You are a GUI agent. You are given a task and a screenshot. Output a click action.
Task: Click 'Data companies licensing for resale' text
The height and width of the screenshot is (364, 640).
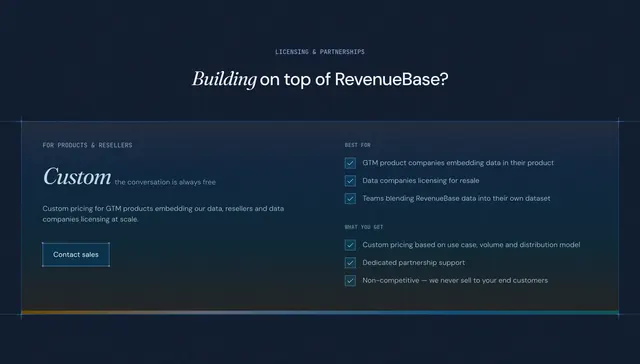pyautogui.click(x=421, y=181)
